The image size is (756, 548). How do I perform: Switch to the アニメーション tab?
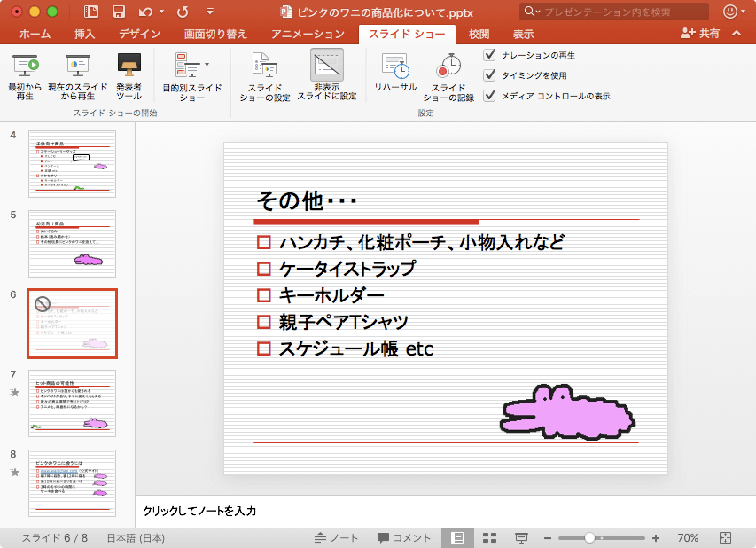pos(308,34)
